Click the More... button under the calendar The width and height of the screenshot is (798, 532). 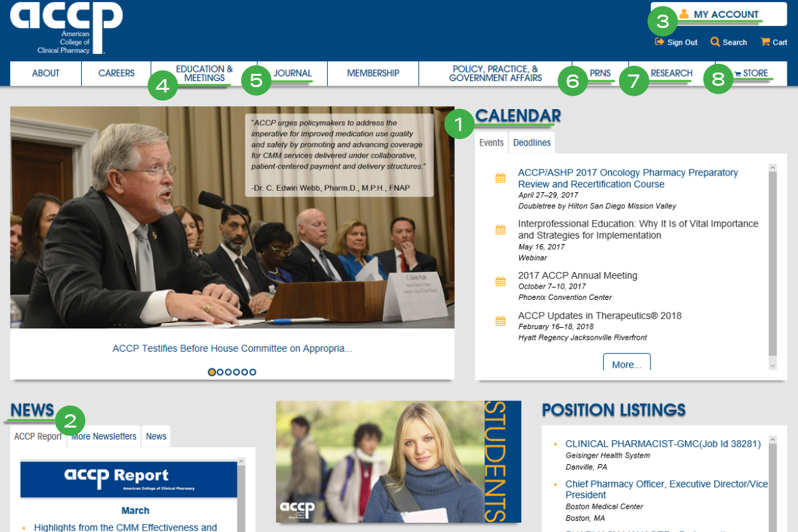[626, 364]
